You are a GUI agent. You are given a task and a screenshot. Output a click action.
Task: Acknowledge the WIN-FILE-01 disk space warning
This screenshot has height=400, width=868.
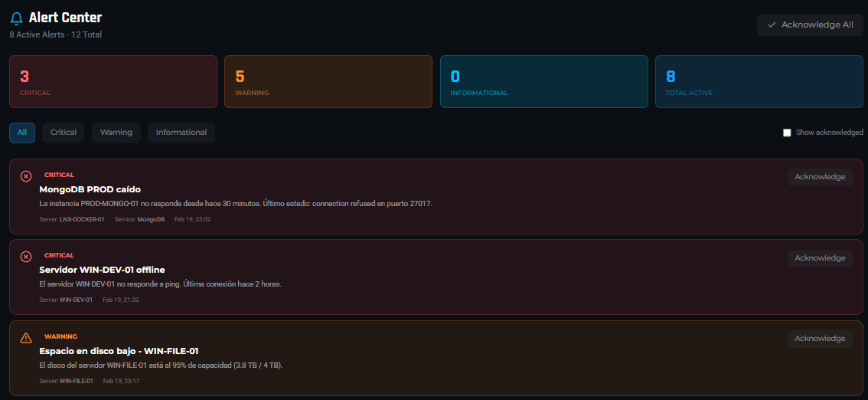click(x=820, y=339)
